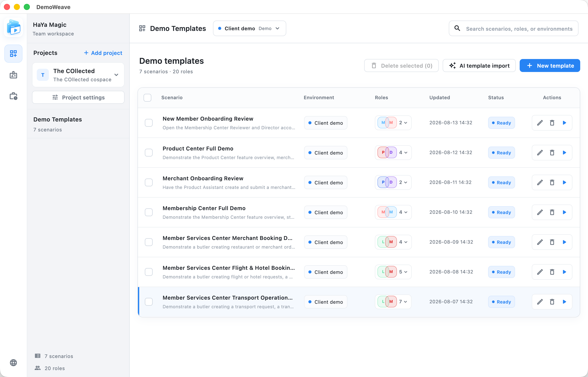
Task: Check Membership Center Full Demo row
Action: click(x=149, y=212)
